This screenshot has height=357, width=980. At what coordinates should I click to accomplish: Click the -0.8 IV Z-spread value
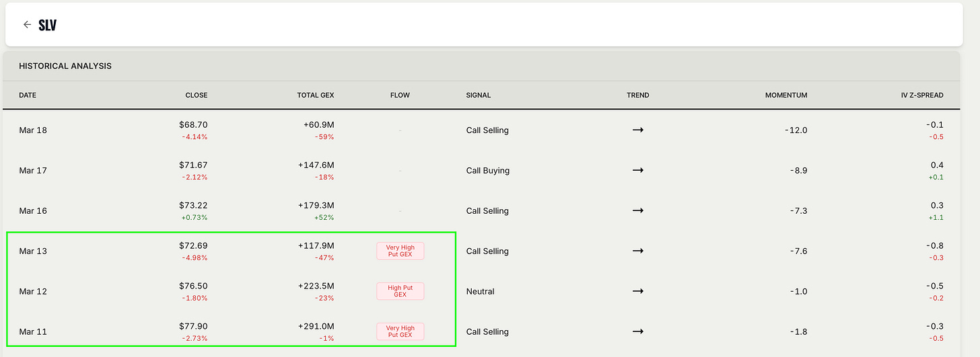tap(935, 246)
